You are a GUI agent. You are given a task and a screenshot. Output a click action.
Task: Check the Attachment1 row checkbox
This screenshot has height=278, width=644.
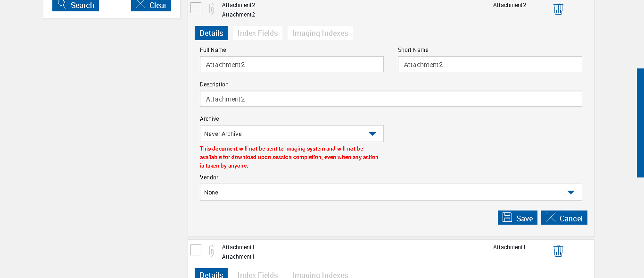pyautogui.click(x=196, y=250)
